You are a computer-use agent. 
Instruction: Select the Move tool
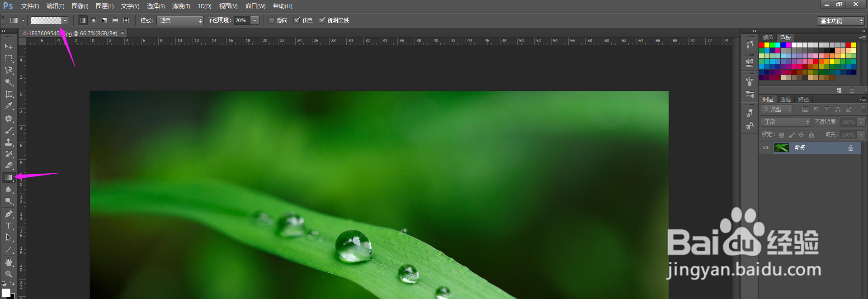(9, 47)
